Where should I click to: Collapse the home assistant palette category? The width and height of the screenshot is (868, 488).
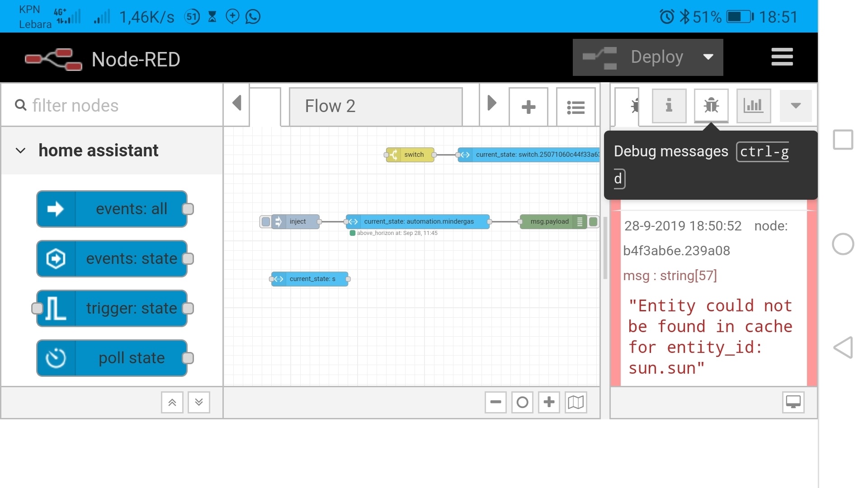pos(21,150)
